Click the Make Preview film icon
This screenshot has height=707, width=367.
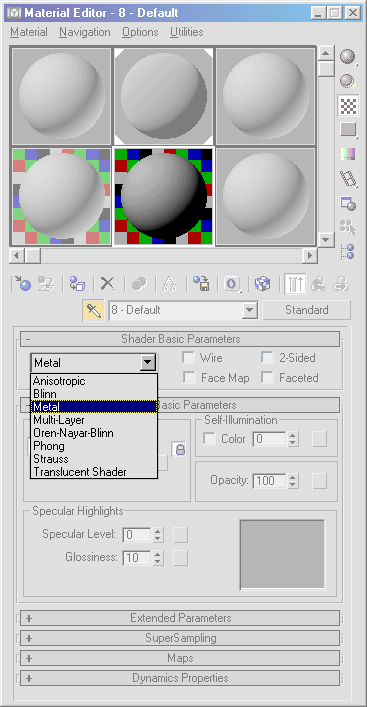tap(349, 179)
